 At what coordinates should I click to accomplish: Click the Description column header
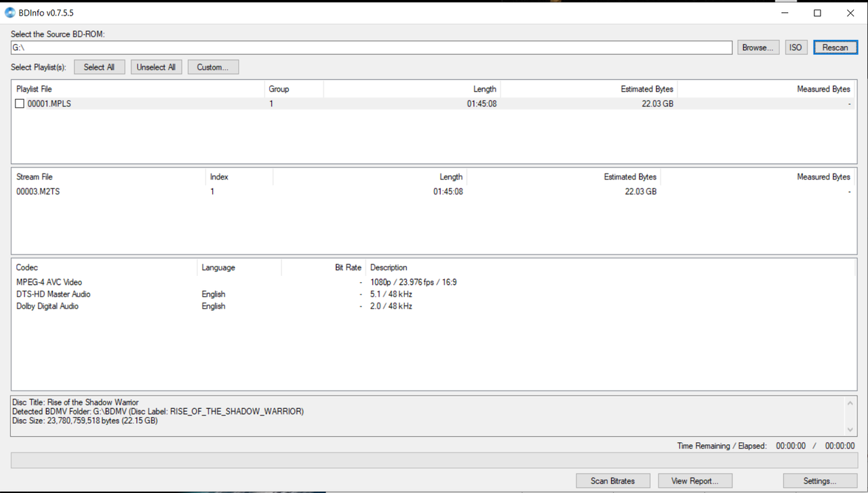[610, 267]
